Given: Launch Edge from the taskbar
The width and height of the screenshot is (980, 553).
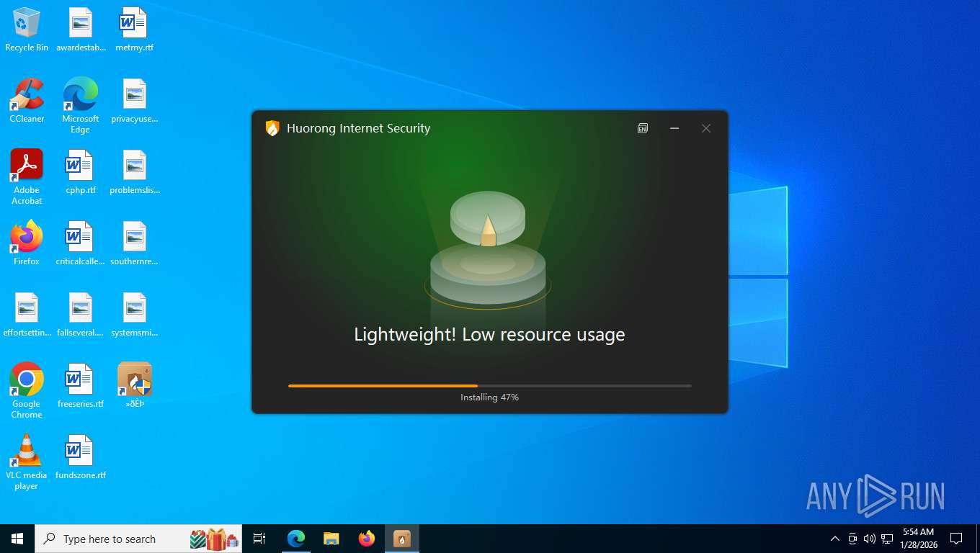Looking at the screenshot, I should coord(296,539).
